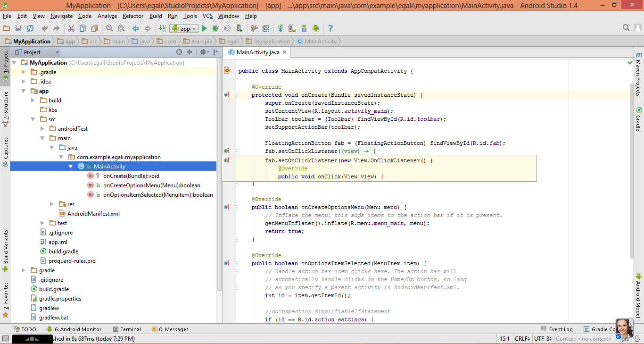Viewport: 644px width, 344px height.
Task: Expand the top-level gradle folder arrow
Action: [24, 270]
